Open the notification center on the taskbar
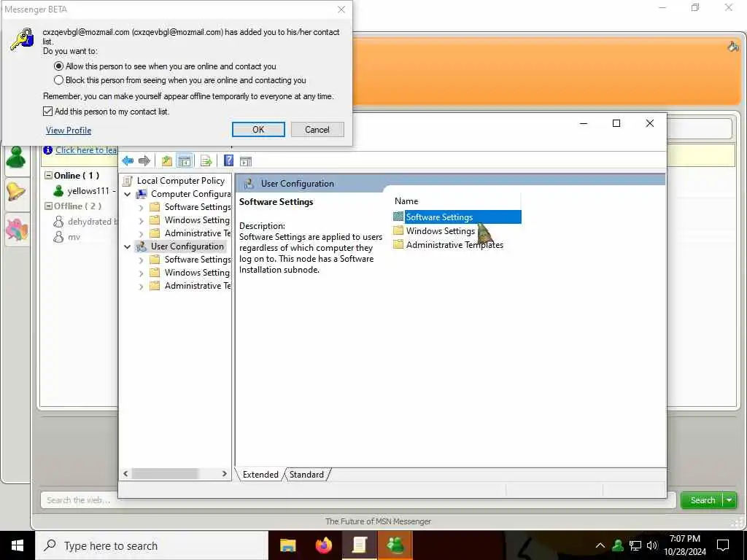 (723, 545)
